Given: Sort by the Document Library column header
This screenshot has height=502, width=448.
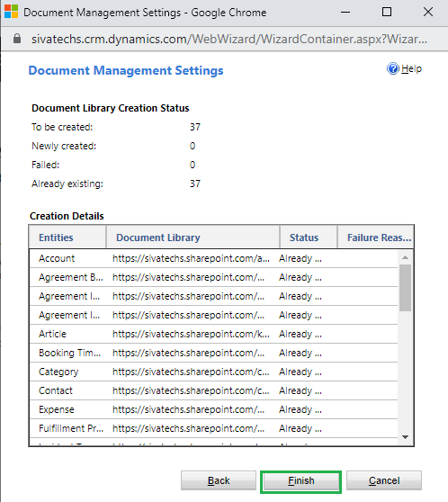Looking at the screenshot, I should coord(193,238).
